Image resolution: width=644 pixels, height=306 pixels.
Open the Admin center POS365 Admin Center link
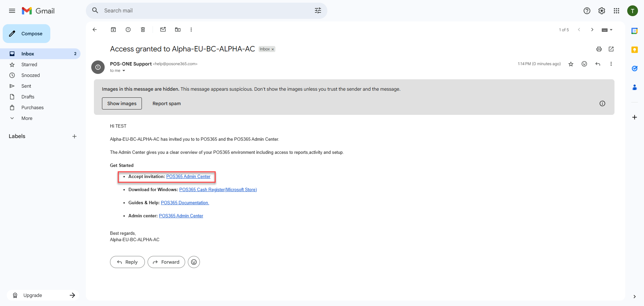click(x=181, y=216)
